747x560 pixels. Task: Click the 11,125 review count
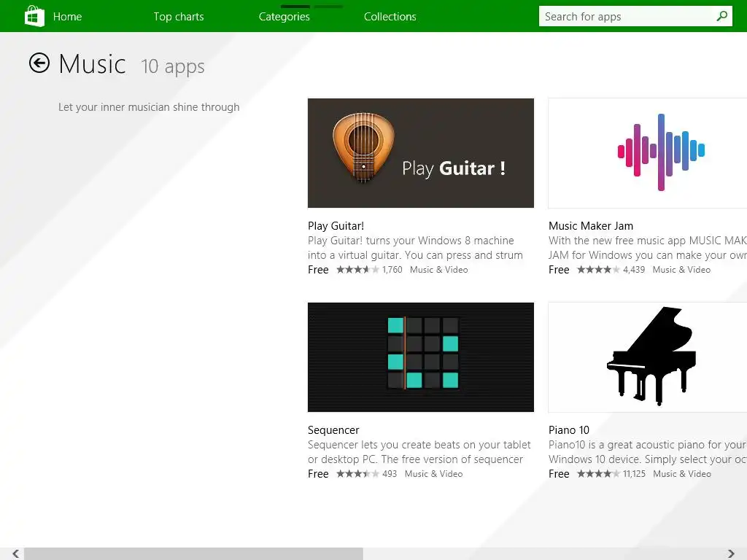tap(635, 474)
